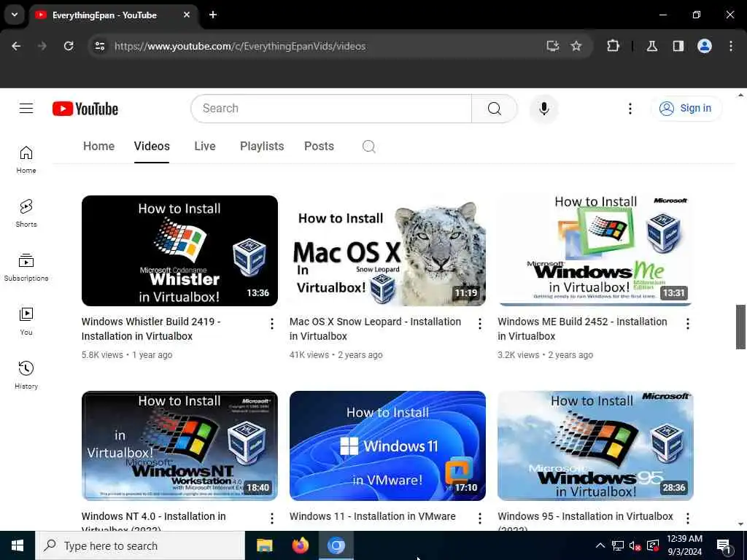
Task: Click the YouTube logo
Action: 85,109
